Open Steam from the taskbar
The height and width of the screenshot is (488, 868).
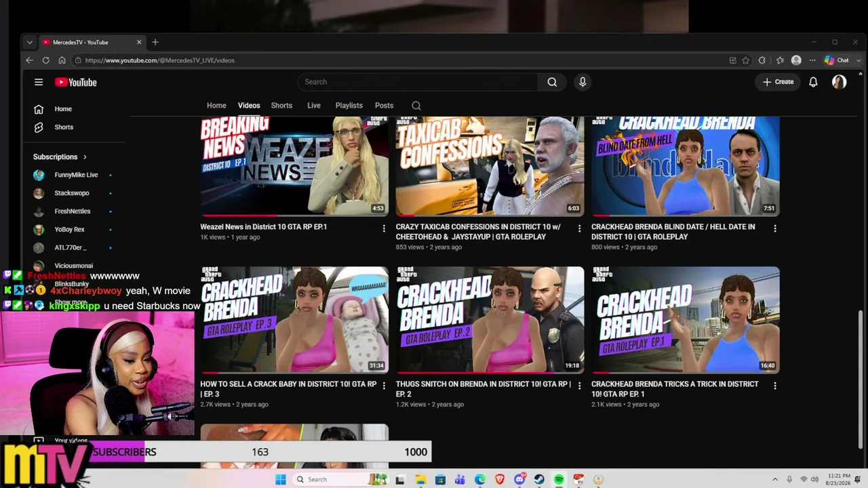point(539,479)
